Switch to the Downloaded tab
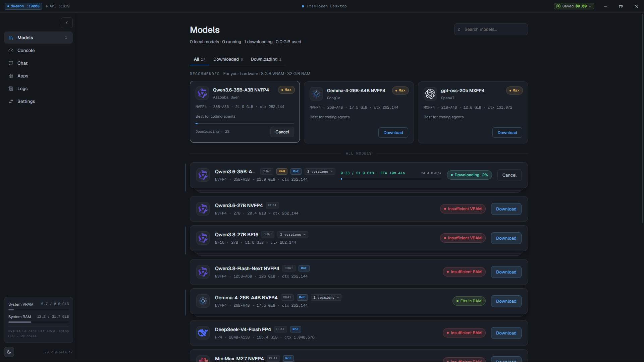This screenshot has height=362, width=644. coord(228,59)
